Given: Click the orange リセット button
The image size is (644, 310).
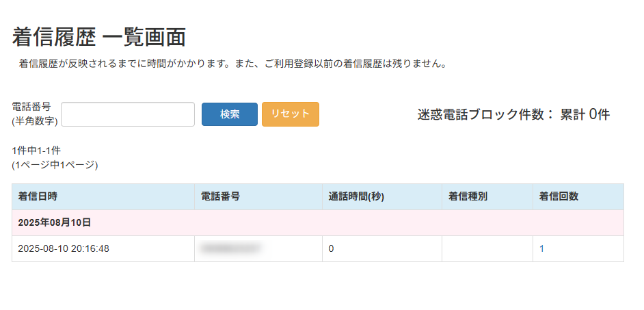Looking at the screenshot, I should (291, 114).
